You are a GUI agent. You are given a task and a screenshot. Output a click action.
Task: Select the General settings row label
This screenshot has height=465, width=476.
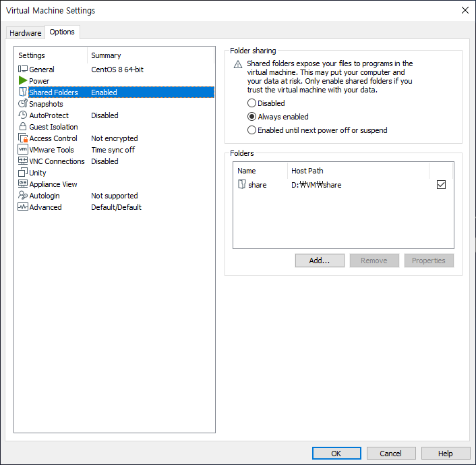tap(42, 70)
